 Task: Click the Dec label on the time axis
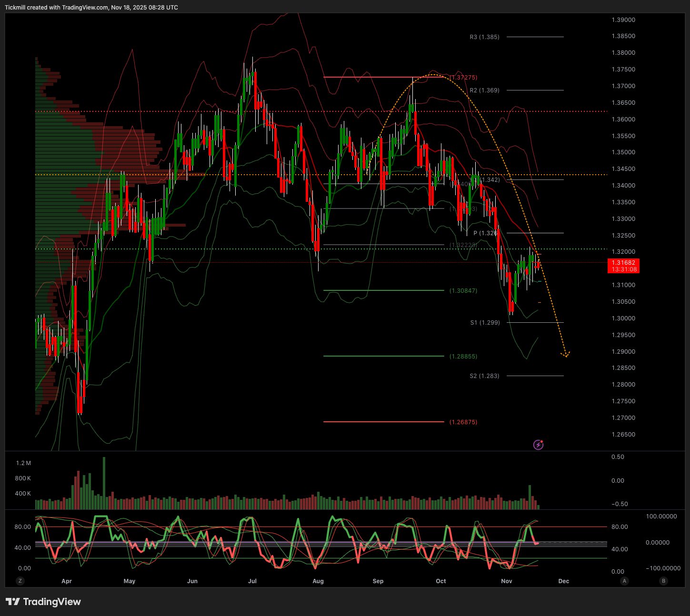(x=563, y=581)
